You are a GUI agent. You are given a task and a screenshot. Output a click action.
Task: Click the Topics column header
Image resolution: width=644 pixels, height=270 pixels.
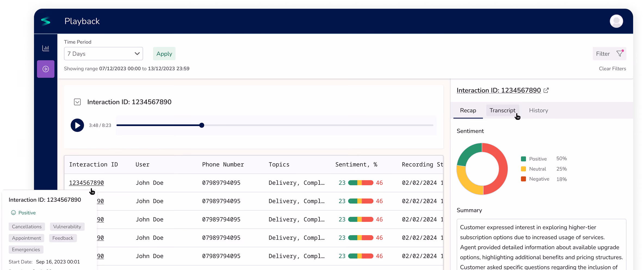point(279,164)
